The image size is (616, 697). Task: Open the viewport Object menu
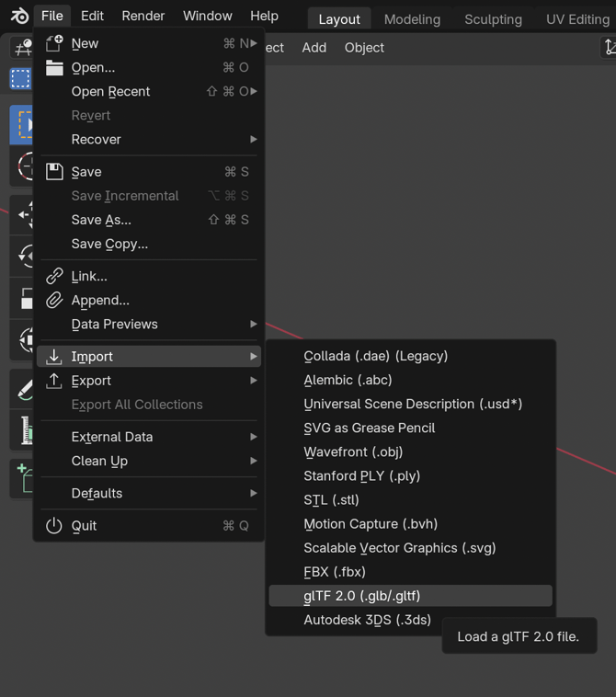pyautogui.click(x=364, y=48)
